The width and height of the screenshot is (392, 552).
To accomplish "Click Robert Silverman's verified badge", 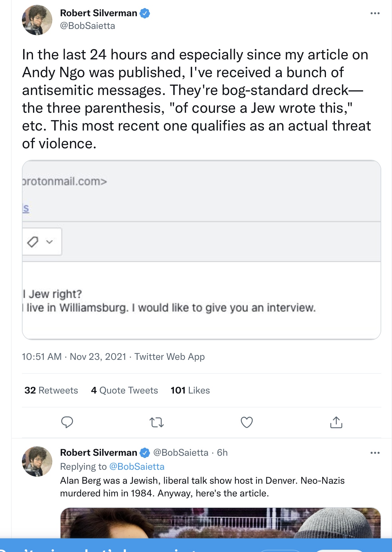I will (x=145, y=13).
